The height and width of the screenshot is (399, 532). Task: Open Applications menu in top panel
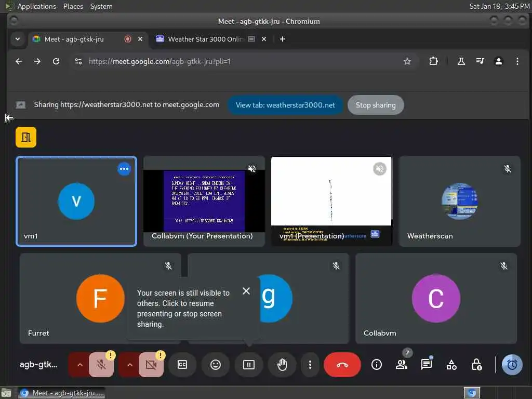click(37, 6)
